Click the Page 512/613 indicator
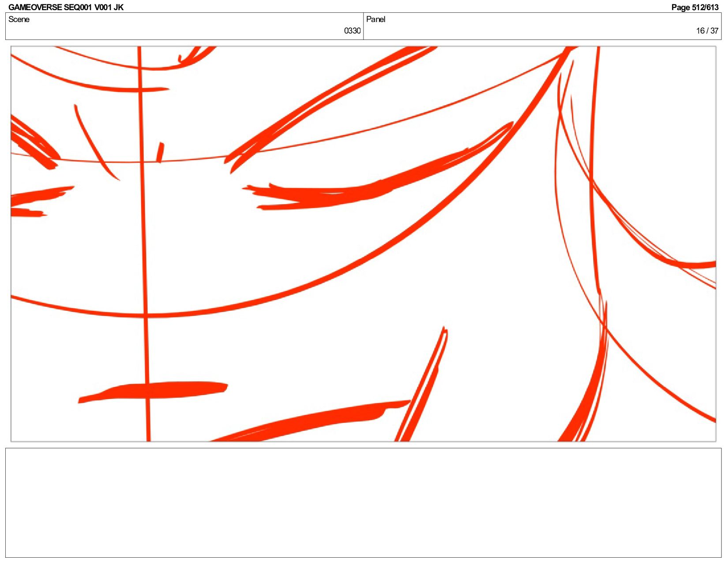This screenshot has height=563, width=728. tap(695, 7)
